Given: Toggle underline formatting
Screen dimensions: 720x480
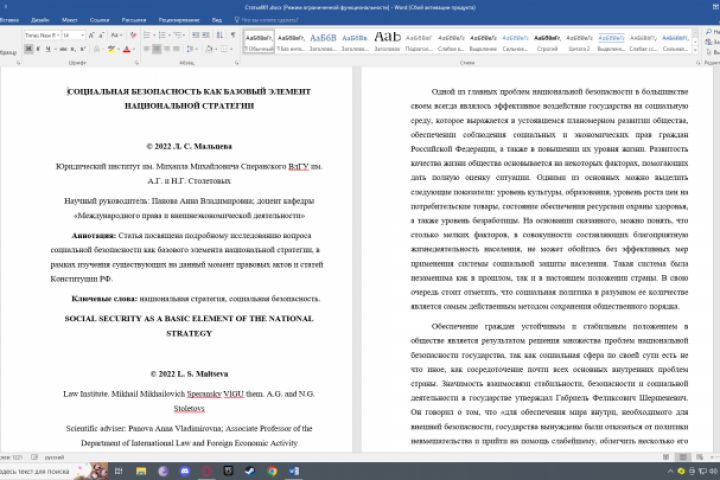Looking at the screenshot, I should (47, 49).
